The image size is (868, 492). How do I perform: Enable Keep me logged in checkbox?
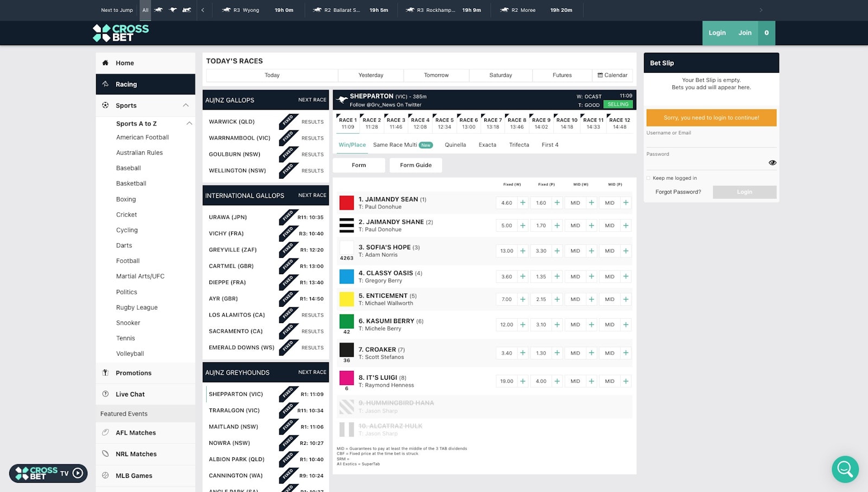[648, 178]
